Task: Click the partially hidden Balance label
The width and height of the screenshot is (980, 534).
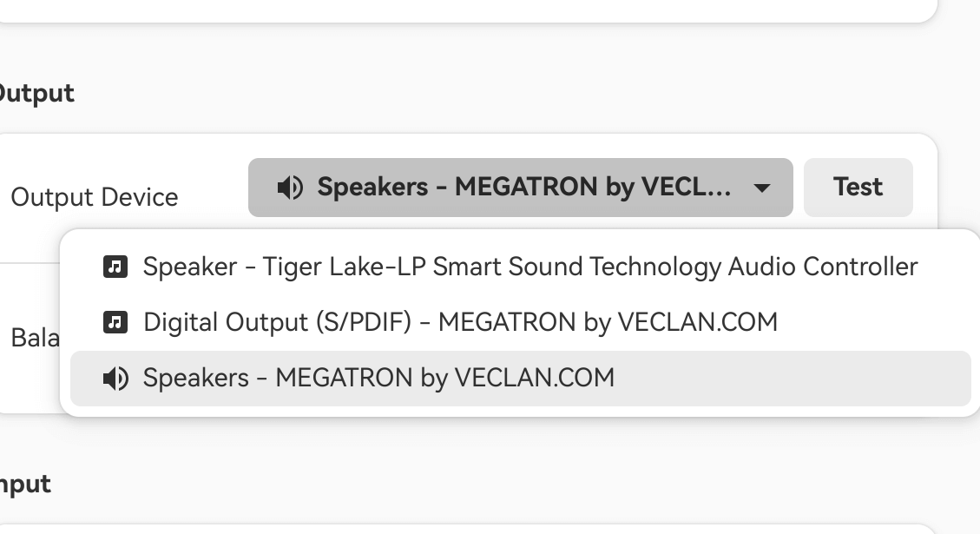Action: [35, 338]
